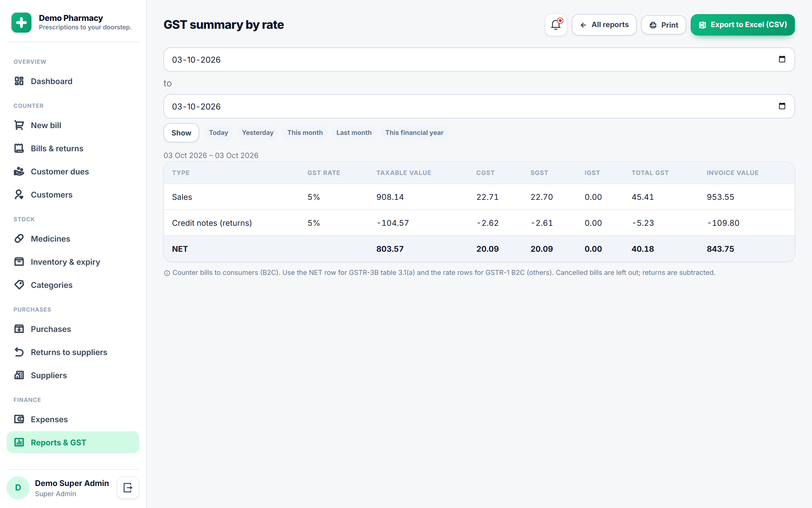Select the Yesterday date preset
Image resolution: width=812 pixels, height=508 pixels.
point(258,133)
